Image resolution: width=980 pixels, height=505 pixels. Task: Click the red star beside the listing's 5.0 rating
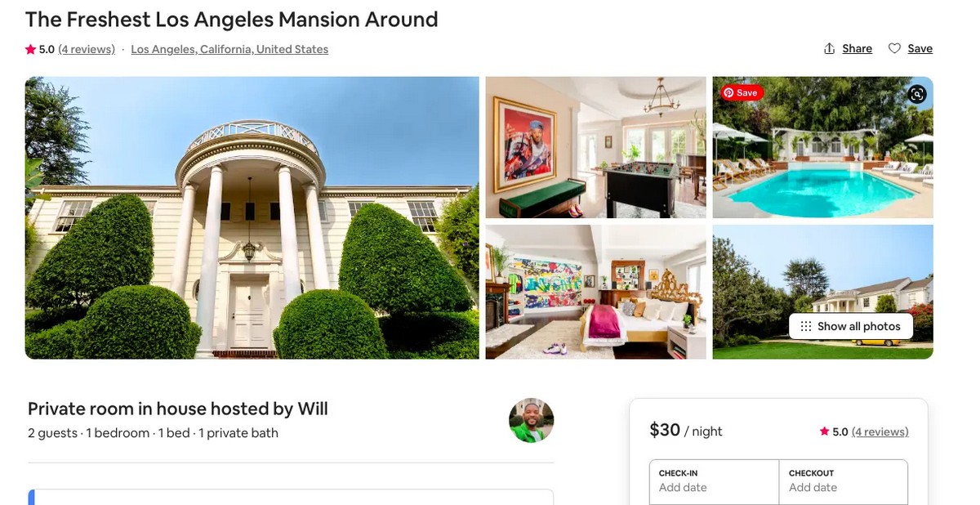coord(30,49)
